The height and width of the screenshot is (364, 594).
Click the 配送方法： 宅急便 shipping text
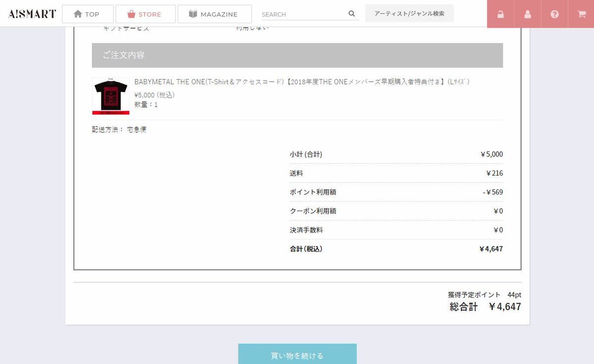119,130
